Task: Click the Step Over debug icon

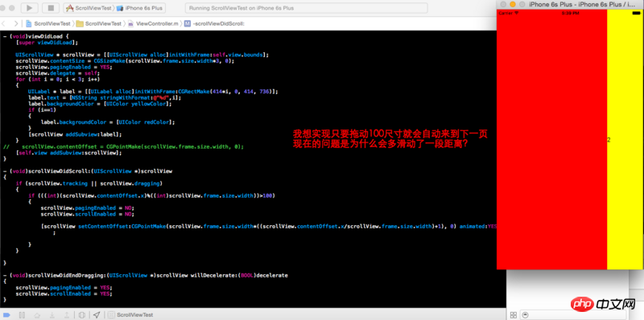Action: (37, 314)
